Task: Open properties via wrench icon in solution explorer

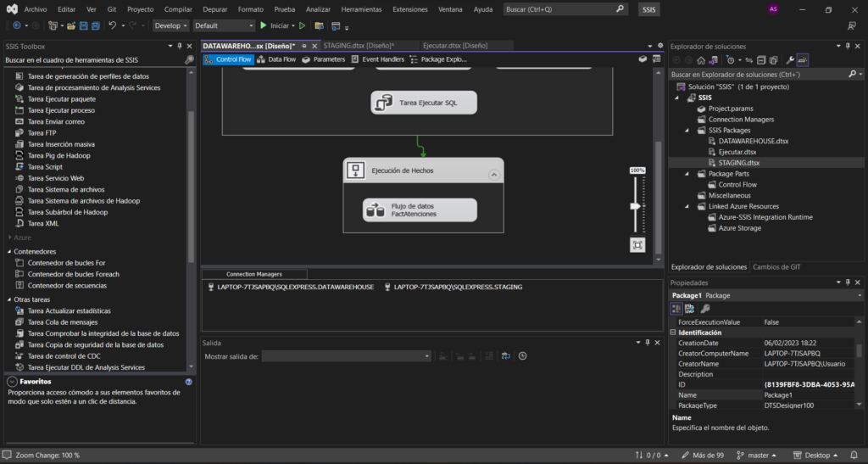Action: click(790, 60)
